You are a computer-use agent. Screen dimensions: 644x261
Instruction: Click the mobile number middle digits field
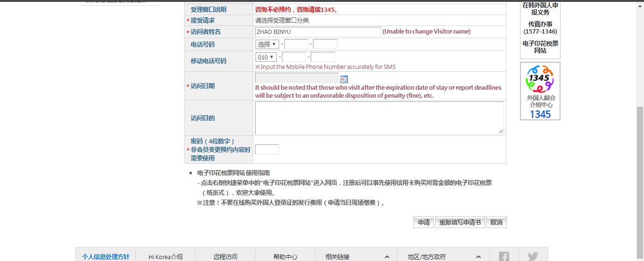pos(294,57)
